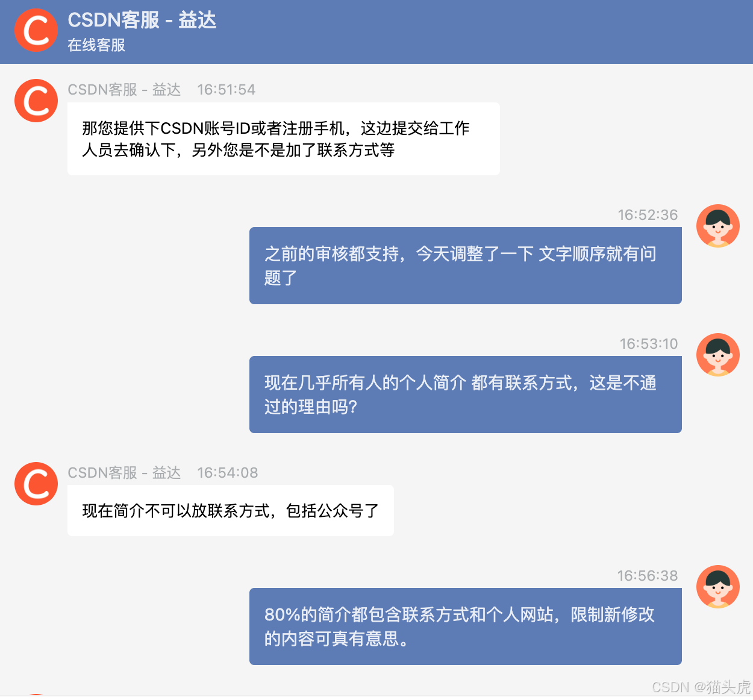Click the 在线客服 status label
The width and height of the screenshot is (753, 700).
pyautogui.click(x=96, y=45)
